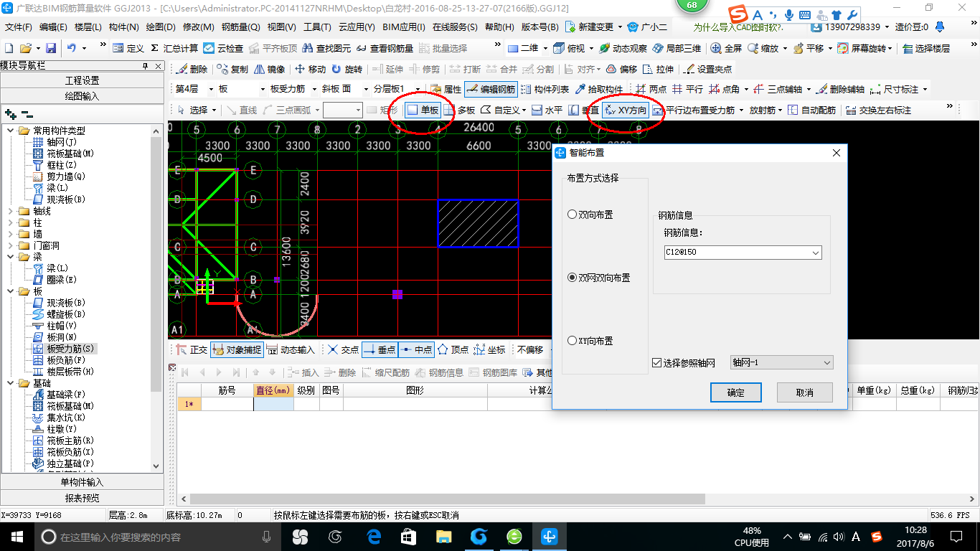Screen dimensions: 980x551
Task: Select 水平 horizontal layout
Action: click(x=547, y=110)
